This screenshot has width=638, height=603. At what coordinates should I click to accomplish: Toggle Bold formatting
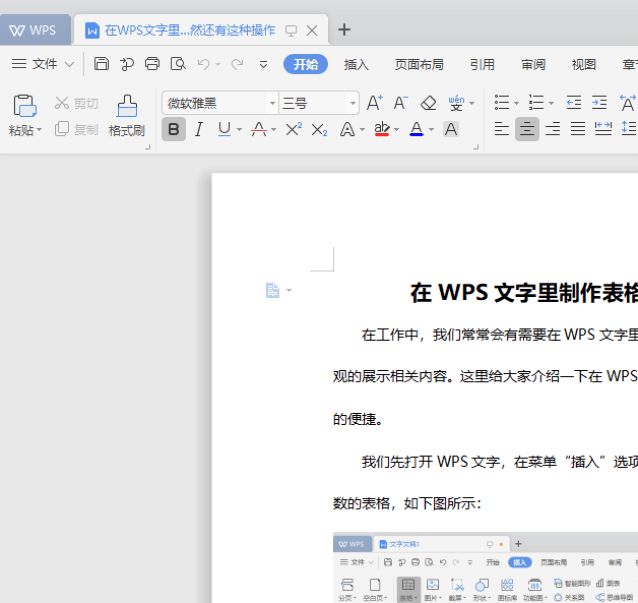pyautogui.click(x=174, y=129)
